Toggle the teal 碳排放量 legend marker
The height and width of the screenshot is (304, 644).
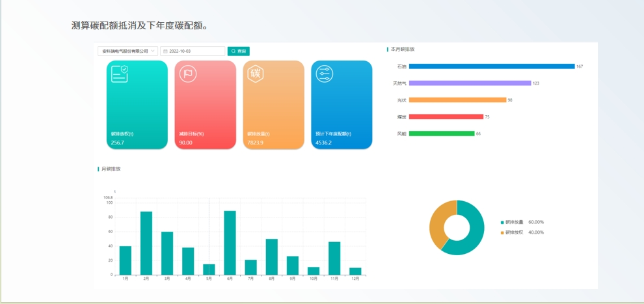tap(502, 223)
